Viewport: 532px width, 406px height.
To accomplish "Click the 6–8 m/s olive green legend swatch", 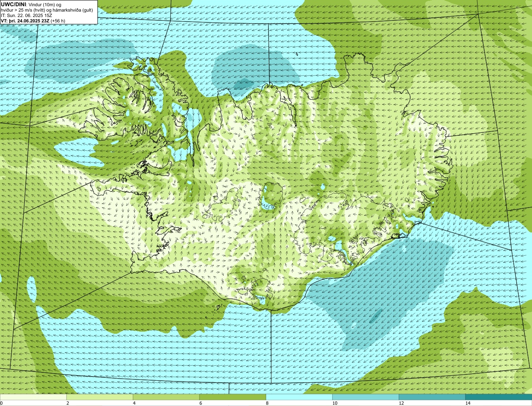I will (233, 397).
